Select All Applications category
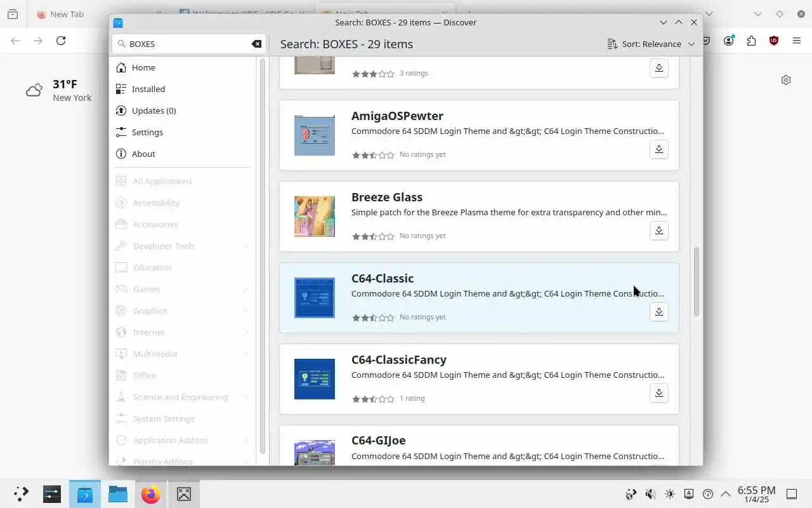Viewport: 812px width, 508px height. pyautogui.click(x=183, y=181)
